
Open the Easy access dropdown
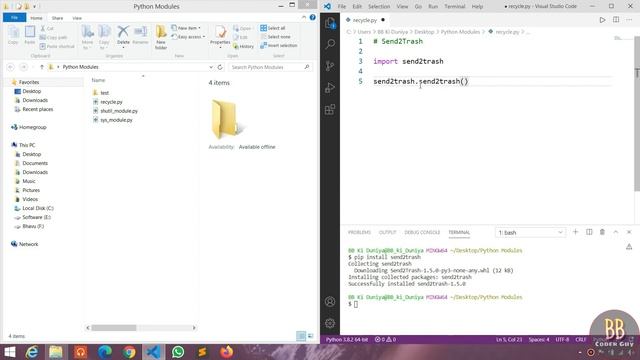pos(188,37)
